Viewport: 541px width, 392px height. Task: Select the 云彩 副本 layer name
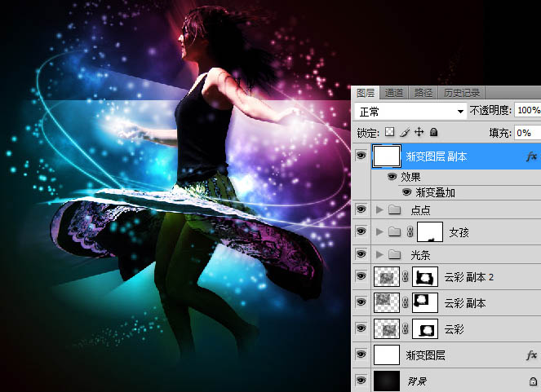pos(465,303)
